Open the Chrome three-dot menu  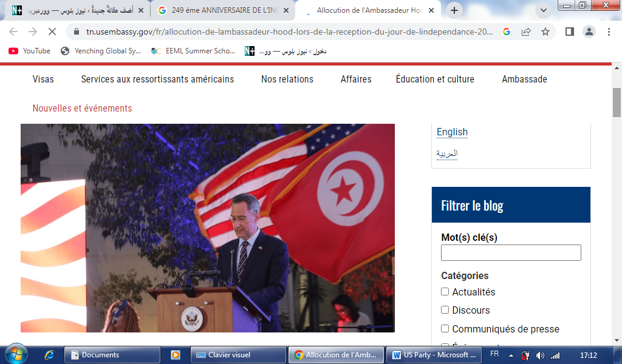609,32
